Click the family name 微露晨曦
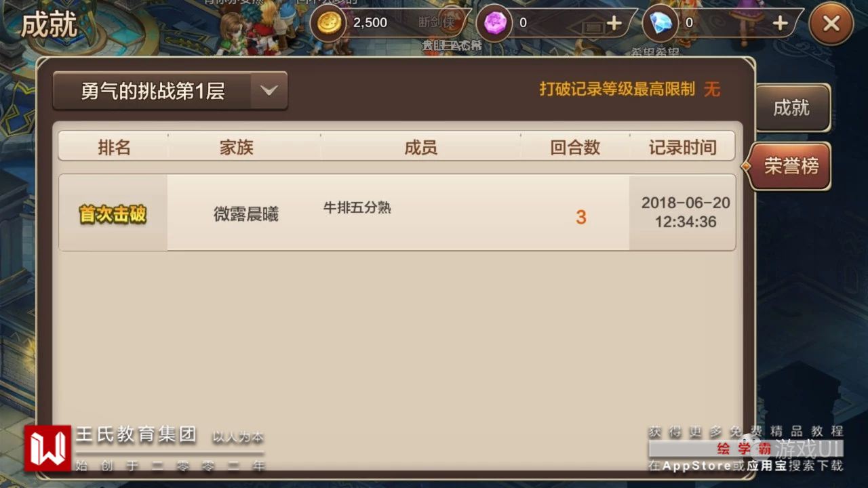 click(x=246, y=214)
